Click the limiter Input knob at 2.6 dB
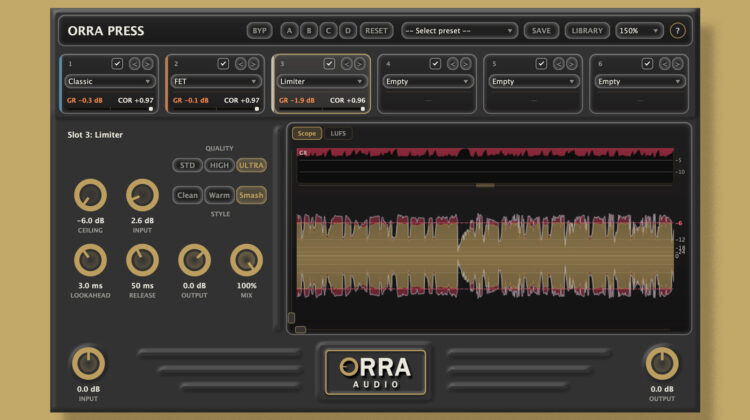The width and height of the screenshot is (750, 420). pyautogui.click(x=142, y=195)
